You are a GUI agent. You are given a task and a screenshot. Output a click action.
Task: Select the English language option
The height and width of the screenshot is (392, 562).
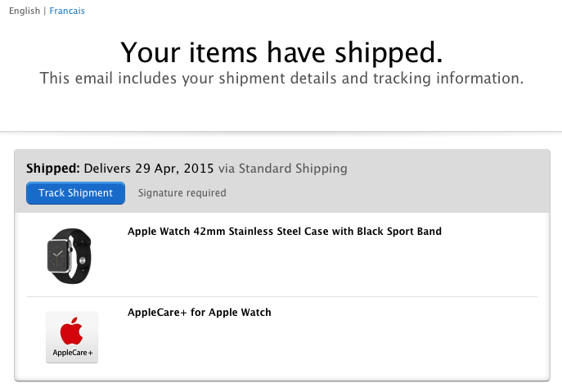click(x=25, y=11)
